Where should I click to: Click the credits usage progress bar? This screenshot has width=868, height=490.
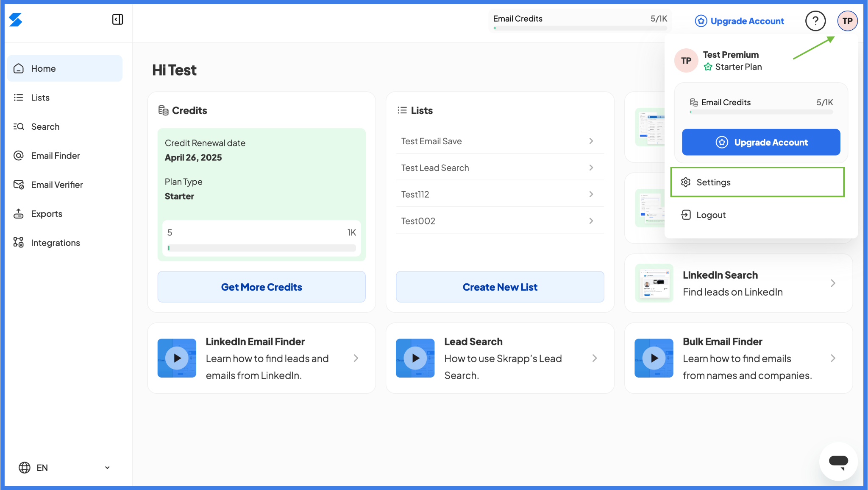[x=262, y=248]
